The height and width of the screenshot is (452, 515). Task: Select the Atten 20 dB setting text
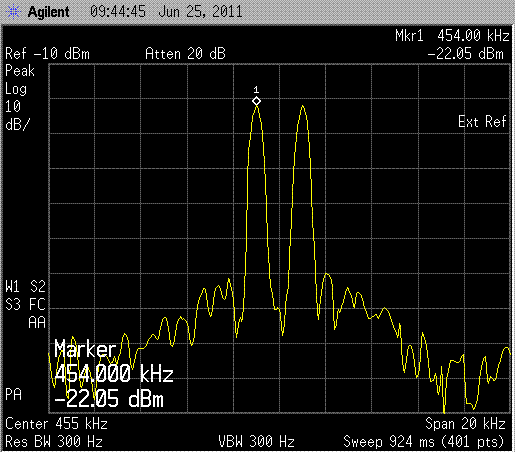click(x=185, y=54)
